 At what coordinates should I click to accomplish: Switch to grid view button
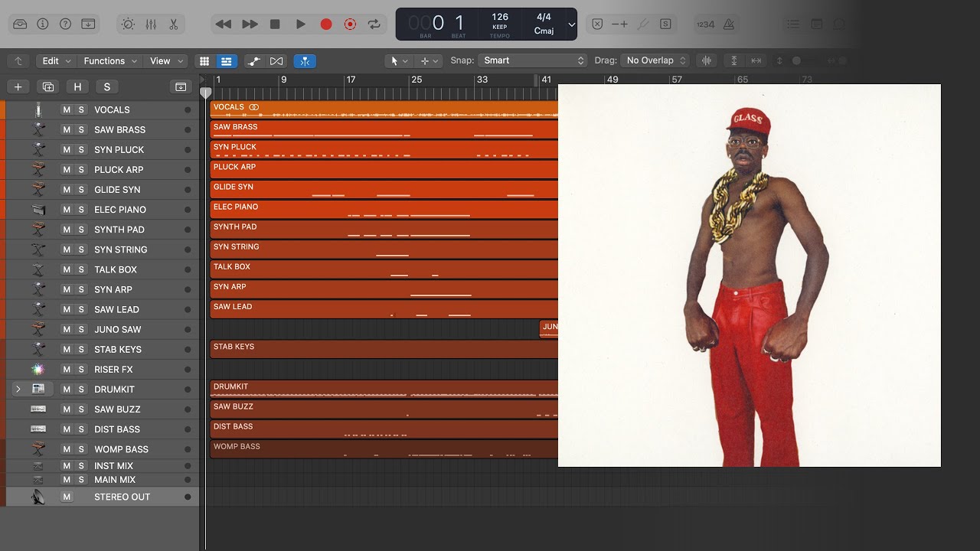coord(204,61)
